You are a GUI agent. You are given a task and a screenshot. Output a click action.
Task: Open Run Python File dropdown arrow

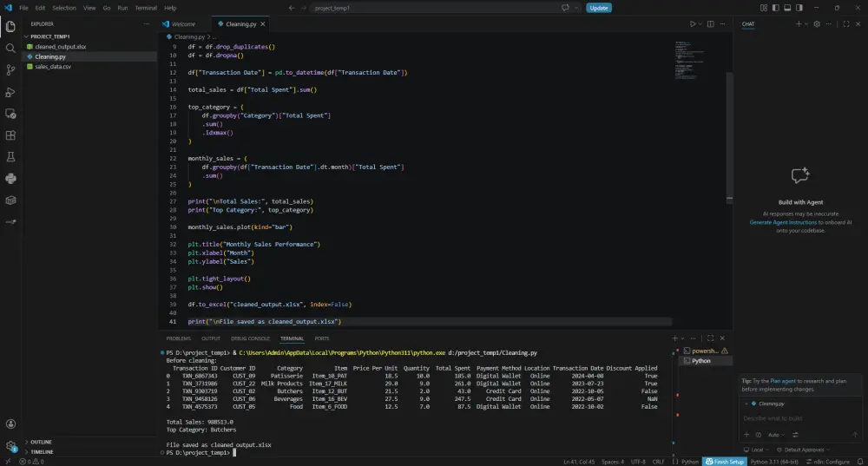click(700, 23)
